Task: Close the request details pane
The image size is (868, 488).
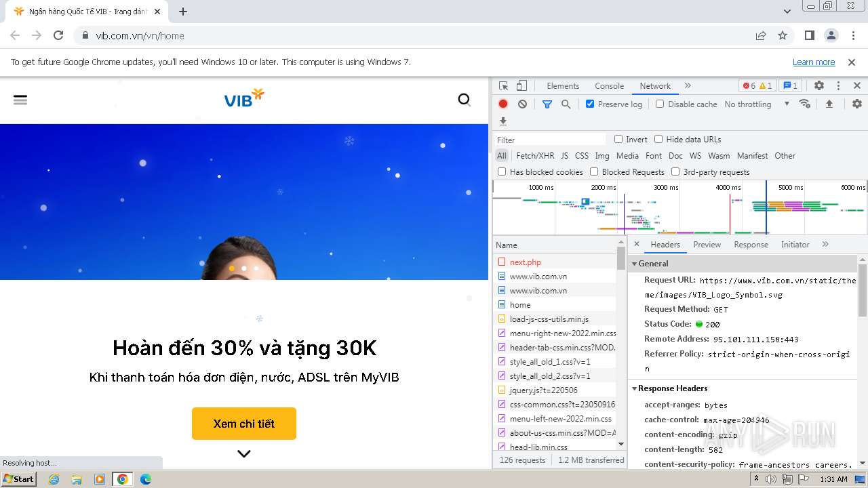Action: tap(636, 244)
